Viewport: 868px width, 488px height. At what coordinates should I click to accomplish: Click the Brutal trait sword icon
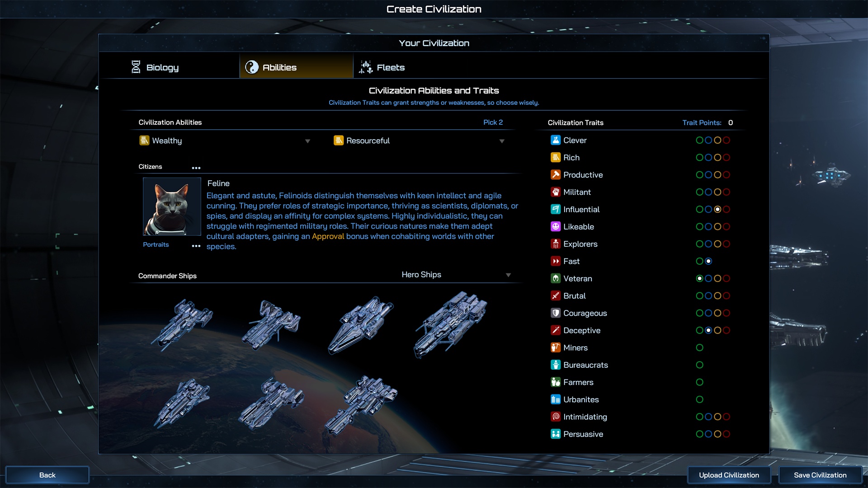556,296
